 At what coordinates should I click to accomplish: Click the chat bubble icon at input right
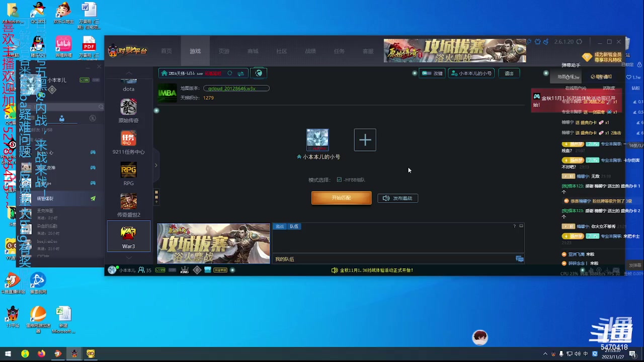point(520,259)
